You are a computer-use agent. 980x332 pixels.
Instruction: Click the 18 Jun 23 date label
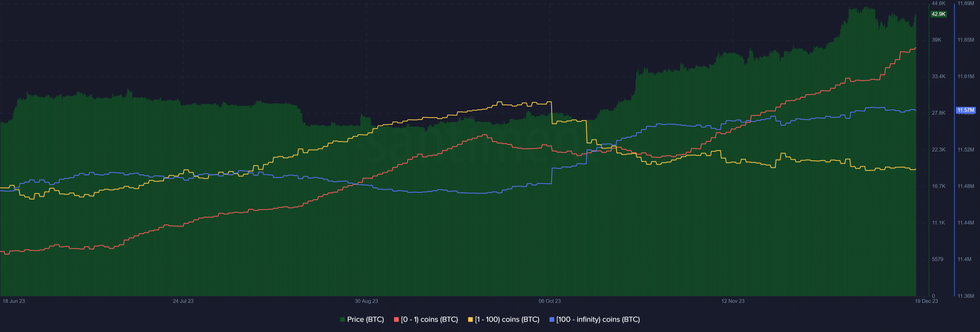(x=14, y=301)
